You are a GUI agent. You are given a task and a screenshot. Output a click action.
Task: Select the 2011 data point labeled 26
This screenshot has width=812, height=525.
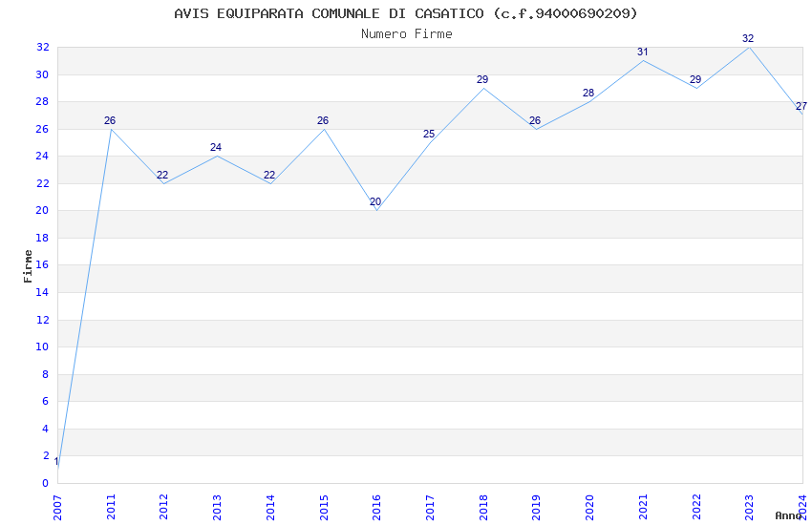110,120
